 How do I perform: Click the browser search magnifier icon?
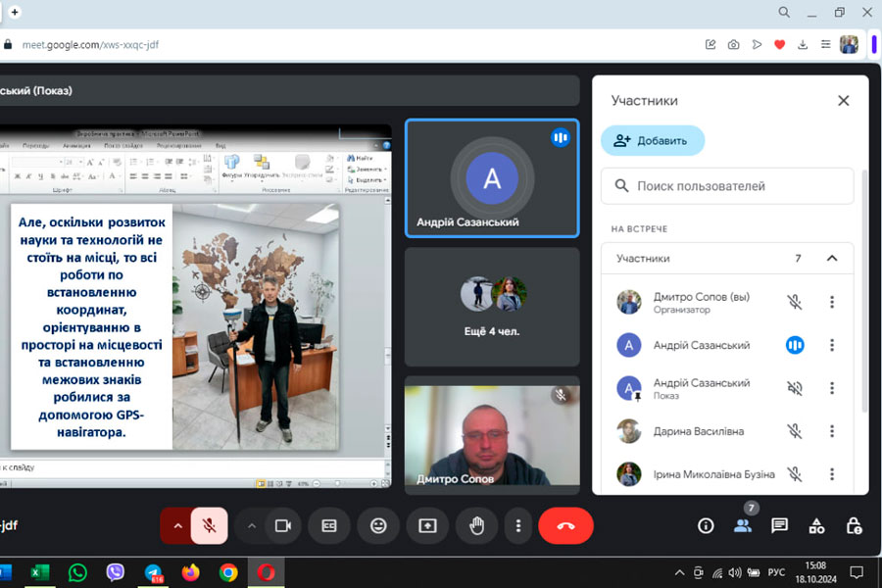click(784, 12)
